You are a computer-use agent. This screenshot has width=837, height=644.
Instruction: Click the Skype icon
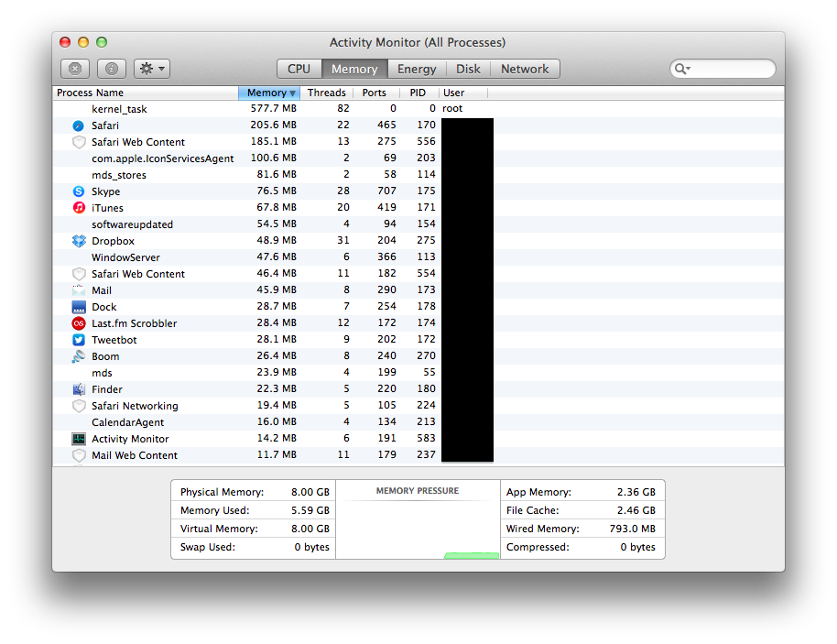(79, 191)
